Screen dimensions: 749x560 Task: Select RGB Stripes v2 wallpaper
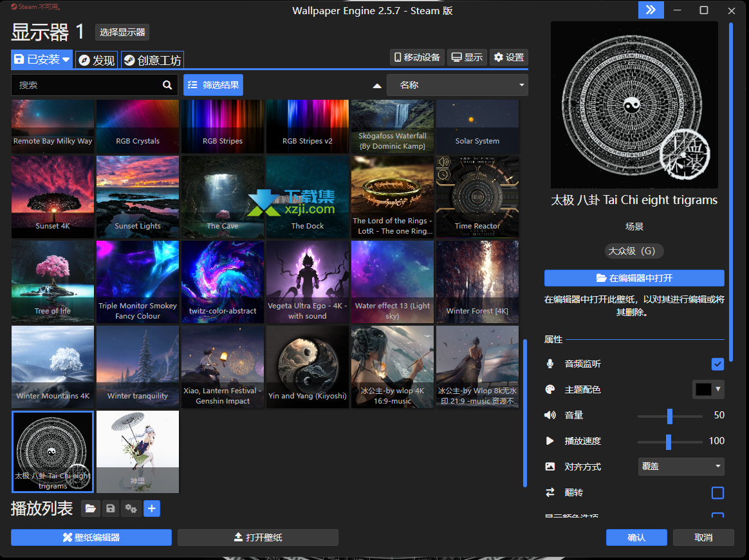308,127
